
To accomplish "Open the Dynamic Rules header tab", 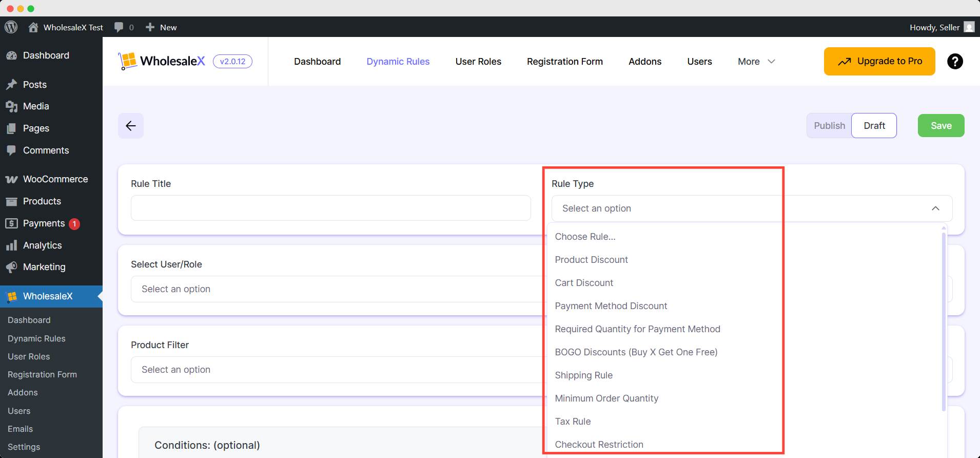I will [398, 62].
